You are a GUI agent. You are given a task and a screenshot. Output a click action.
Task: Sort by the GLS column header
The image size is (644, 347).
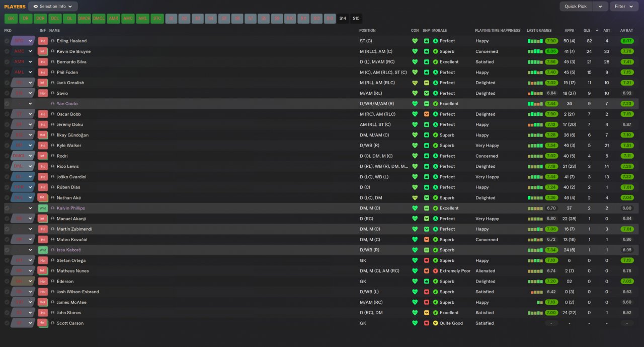coord(587,31)
